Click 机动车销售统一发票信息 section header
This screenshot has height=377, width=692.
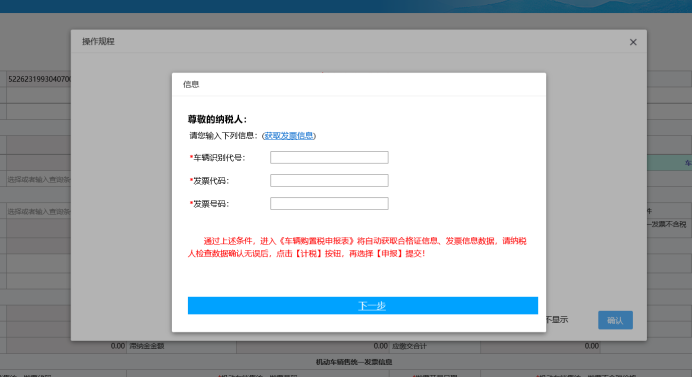354,362
